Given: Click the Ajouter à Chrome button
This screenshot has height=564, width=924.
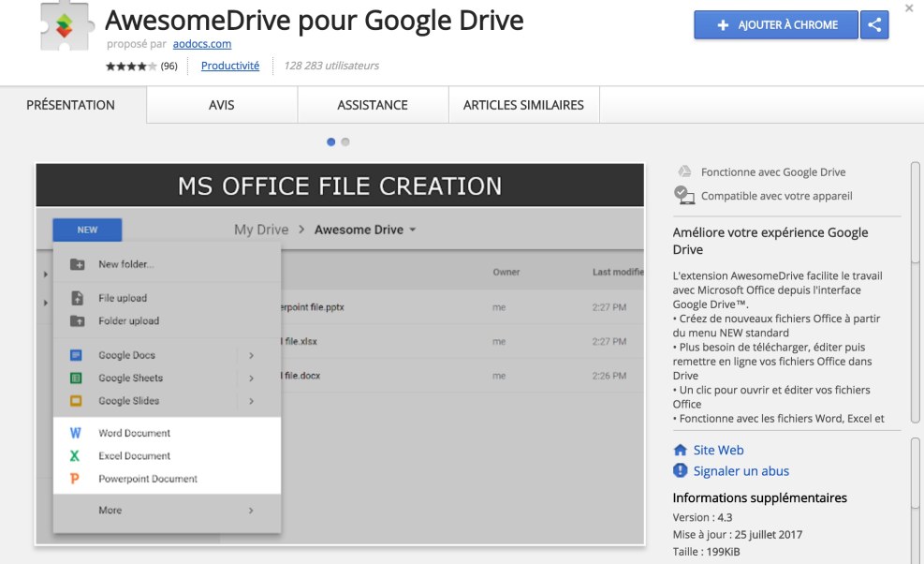Looking at the screenshot, I should (774, 24).
